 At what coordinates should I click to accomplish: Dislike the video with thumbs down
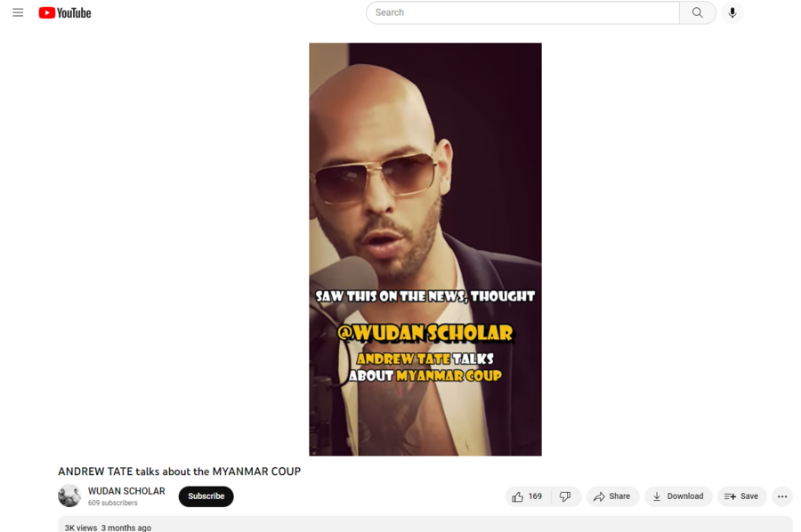(x=565, y=496)
